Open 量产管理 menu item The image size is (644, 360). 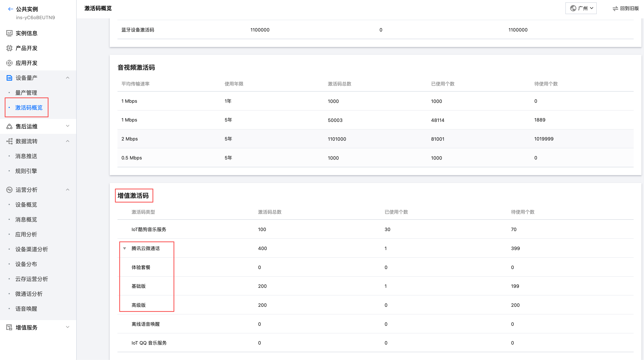[x=26, y=93]
